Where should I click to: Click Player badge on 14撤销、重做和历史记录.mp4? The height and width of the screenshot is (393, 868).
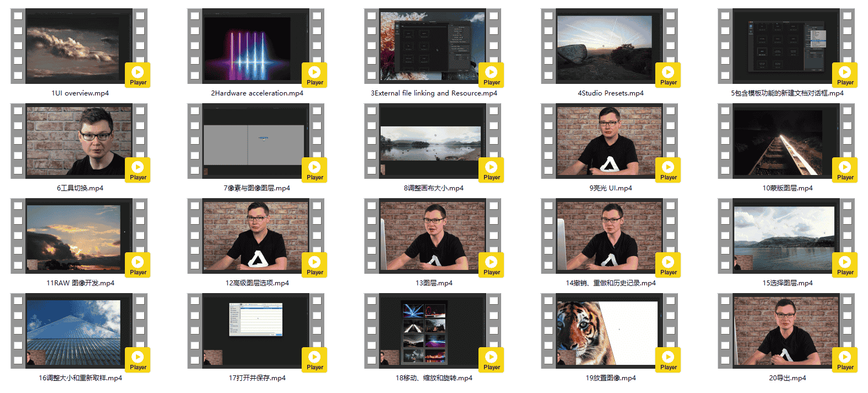tap(668, 265)
